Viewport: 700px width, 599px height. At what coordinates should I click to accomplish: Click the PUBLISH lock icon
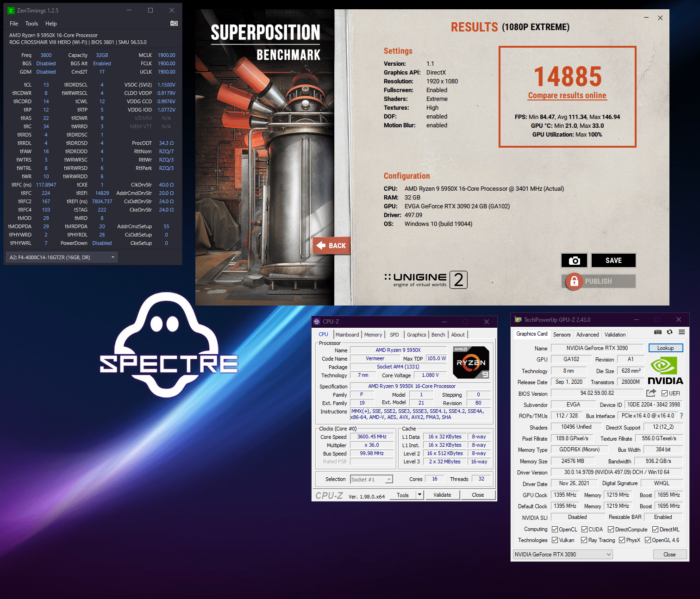[x=574, y=281]
